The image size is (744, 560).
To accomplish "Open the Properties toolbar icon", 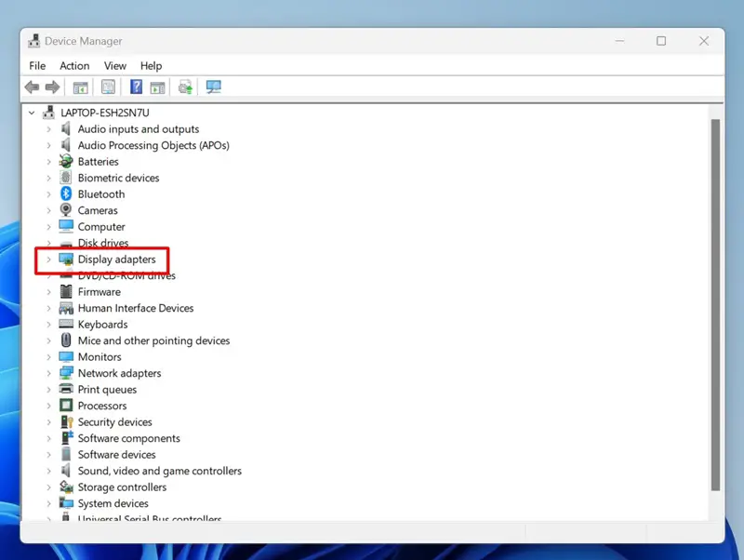I will 108,87.
